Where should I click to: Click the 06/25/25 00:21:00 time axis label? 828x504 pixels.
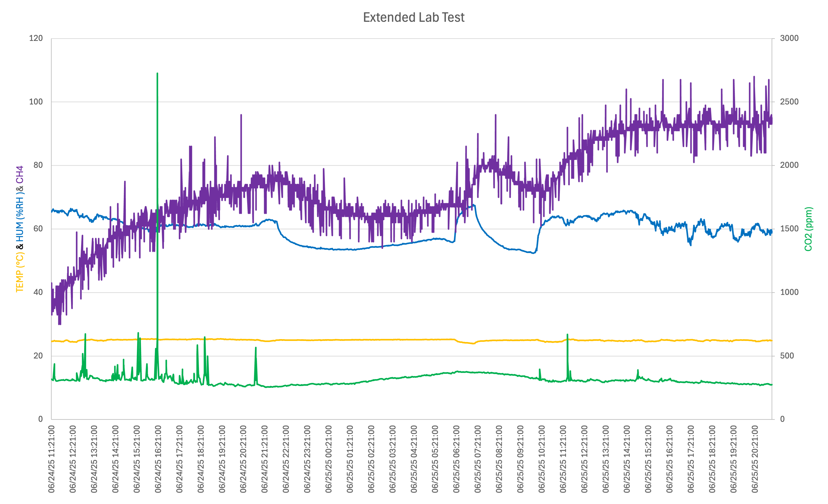pyautogui.click(x=328, y=459)
